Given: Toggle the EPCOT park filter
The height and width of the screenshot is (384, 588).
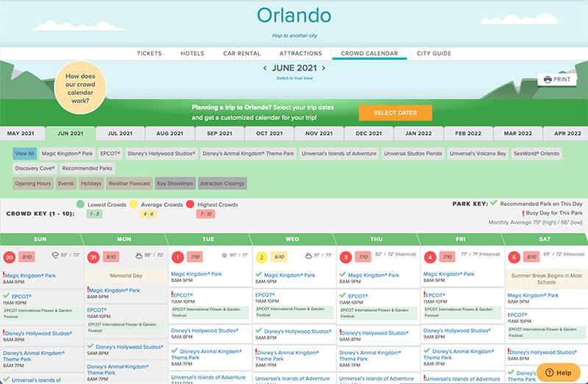Looking at the screenshot, I should pos(110,154).
